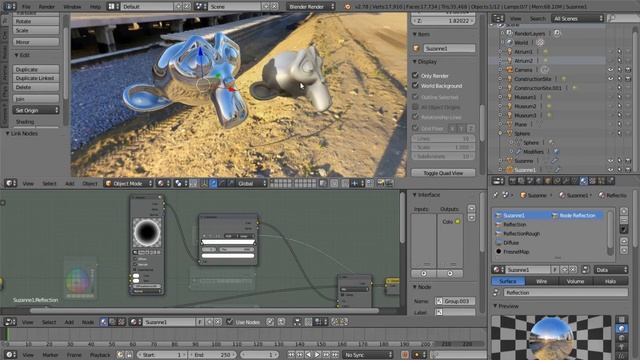Open the Render menu
This screenshot has height=360, width=640.
tap(47, 7)
